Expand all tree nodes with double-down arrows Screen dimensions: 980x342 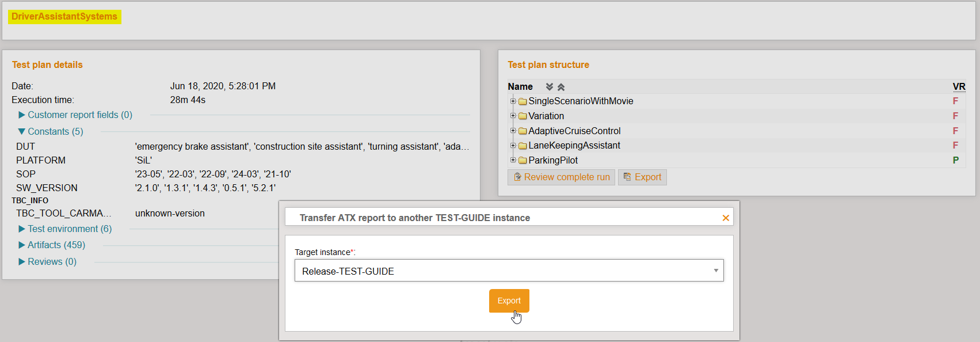[550, 86]
